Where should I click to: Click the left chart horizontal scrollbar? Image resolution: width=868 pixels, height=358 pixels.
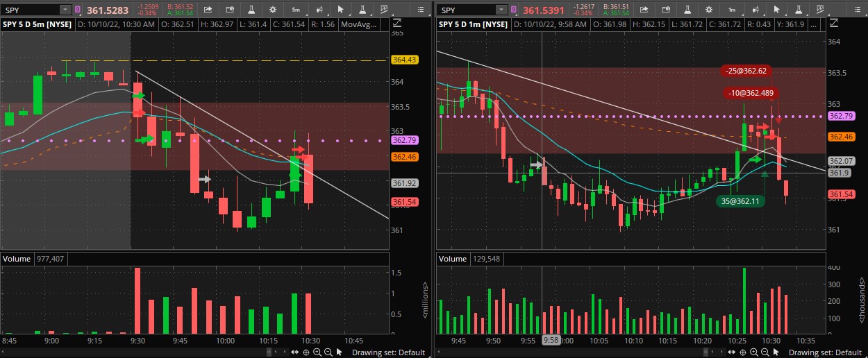click(276, 352)
